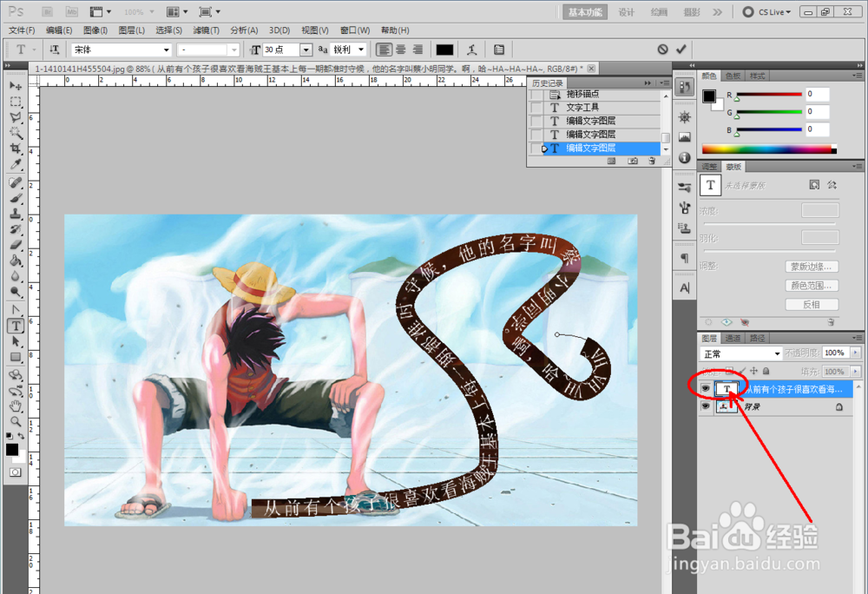This screenshot has width=868, height=594.
Task: Select the Eraser tool
Action: (16, 245)
